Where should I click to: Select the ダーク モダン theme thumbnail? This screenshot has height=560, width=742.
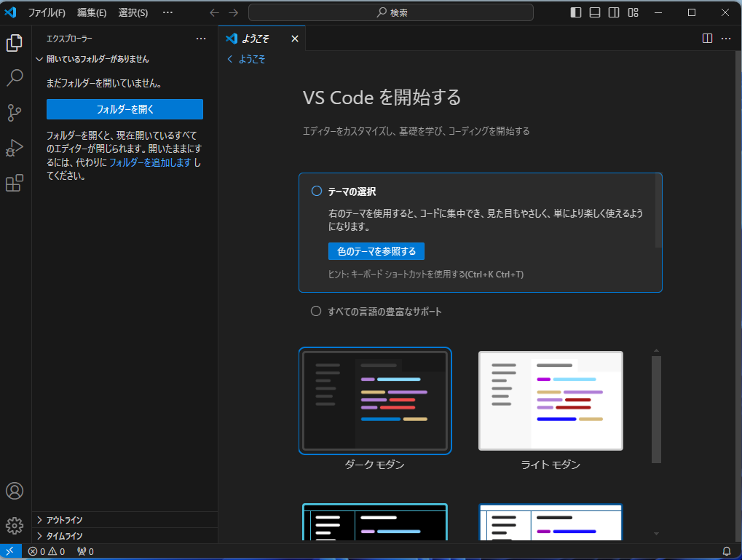click(374, 401)
